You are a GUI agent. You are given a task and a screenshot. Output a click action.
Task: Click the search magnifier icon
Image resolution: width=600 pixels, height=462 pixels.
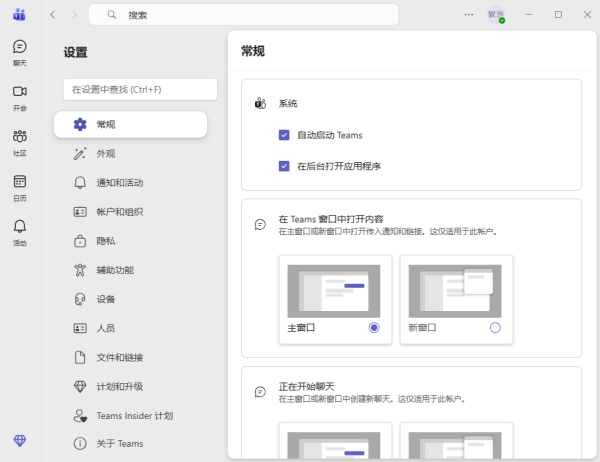pos(111,15)
